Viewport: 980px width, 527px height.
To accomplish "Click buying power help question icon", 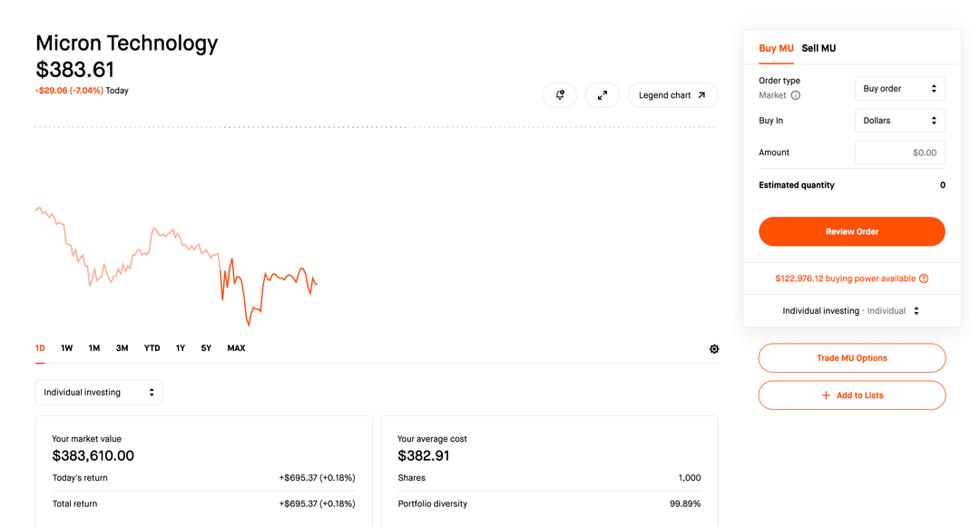I will (x=924, y=279).
